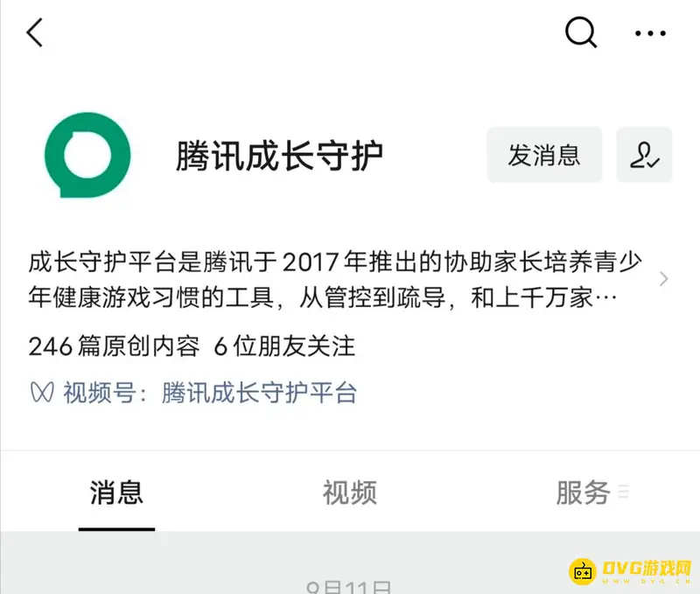
Task: Select the 消息 tab
Action: pos(116,493)
